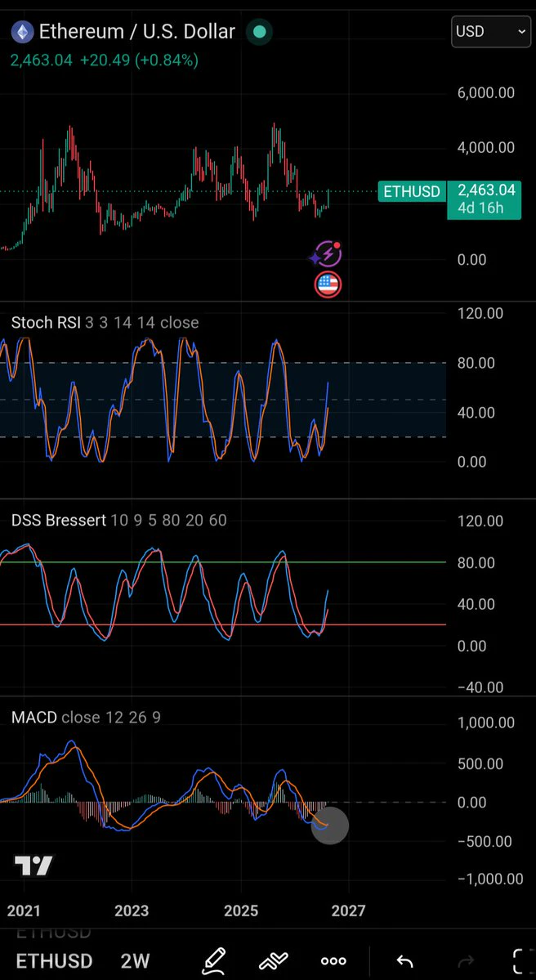The image size is (536, 980).
Task: Undo the last action arrow
Action: [x=404, y=961]
